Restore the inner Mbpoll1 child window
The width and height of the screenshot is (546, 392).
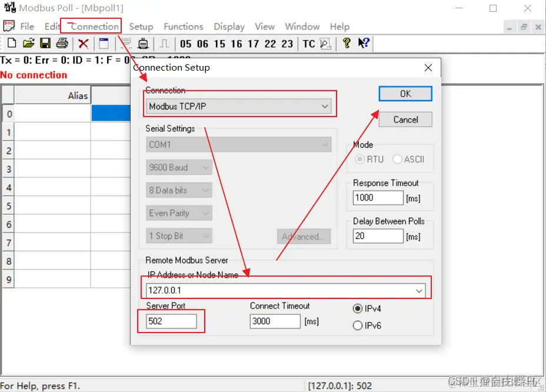click(524, 27)
